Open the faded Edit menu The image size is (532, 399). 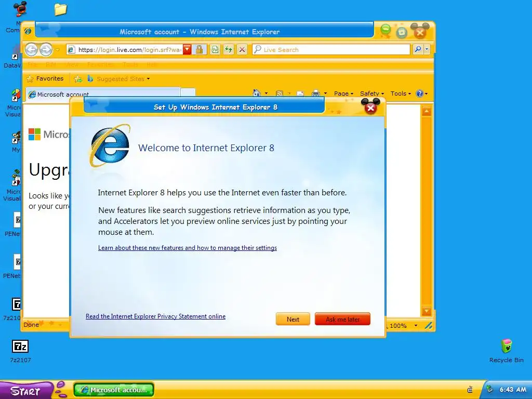(x=51, y=64)
